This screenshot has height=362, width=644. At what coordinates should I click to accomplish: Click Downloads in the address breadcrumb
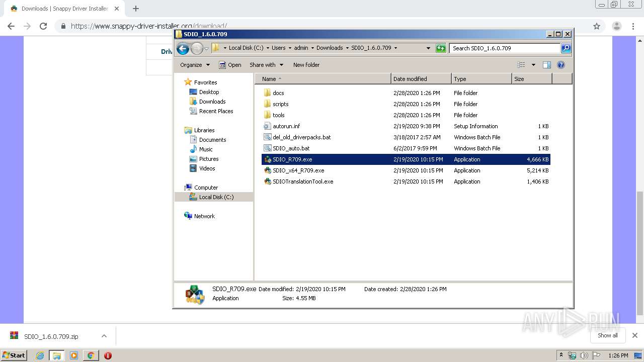pos(330,48)
